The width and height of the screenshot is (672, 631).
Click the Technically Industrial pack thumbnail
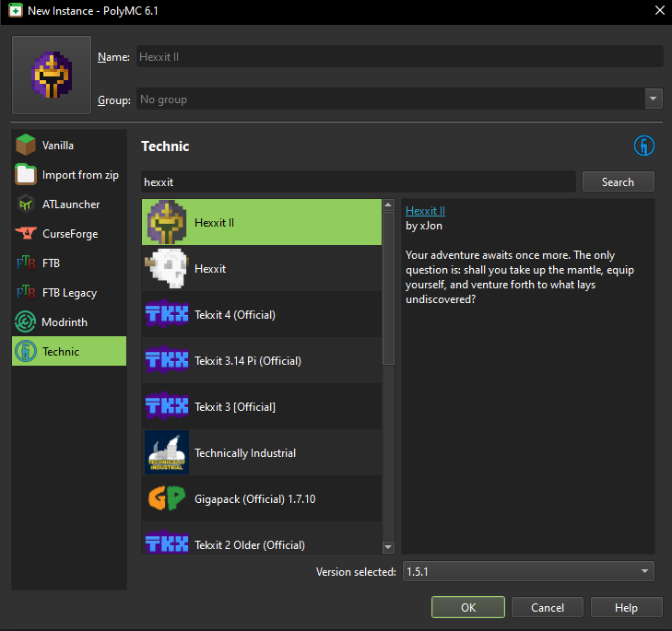pos(167,452)
